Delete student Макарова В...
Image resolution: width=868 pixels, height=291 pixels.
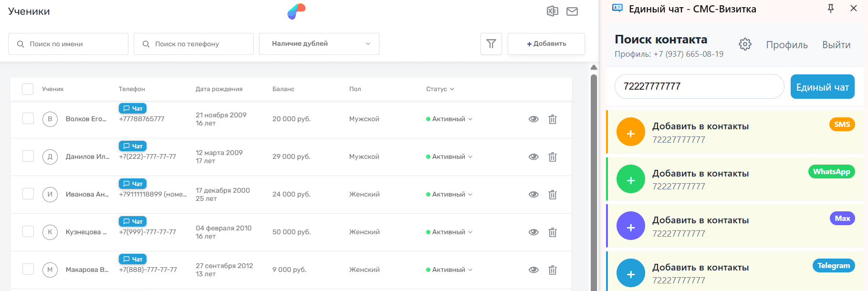[x=553, y=270]
